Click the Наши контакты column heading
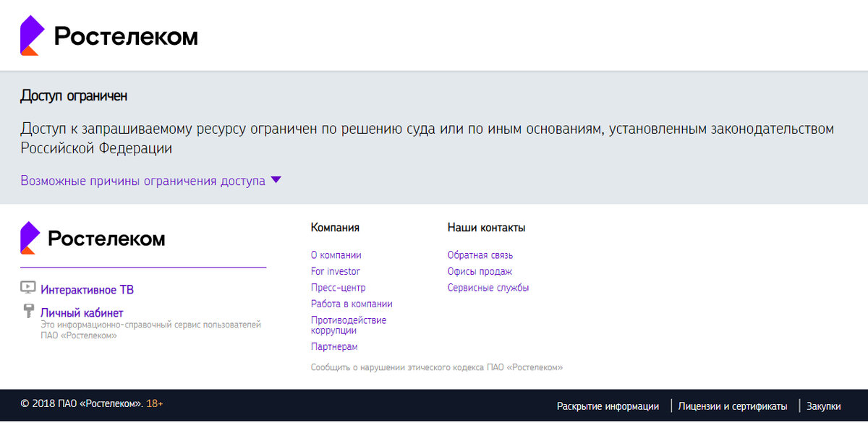Screen dimensions: 868x428 (487, 228)
